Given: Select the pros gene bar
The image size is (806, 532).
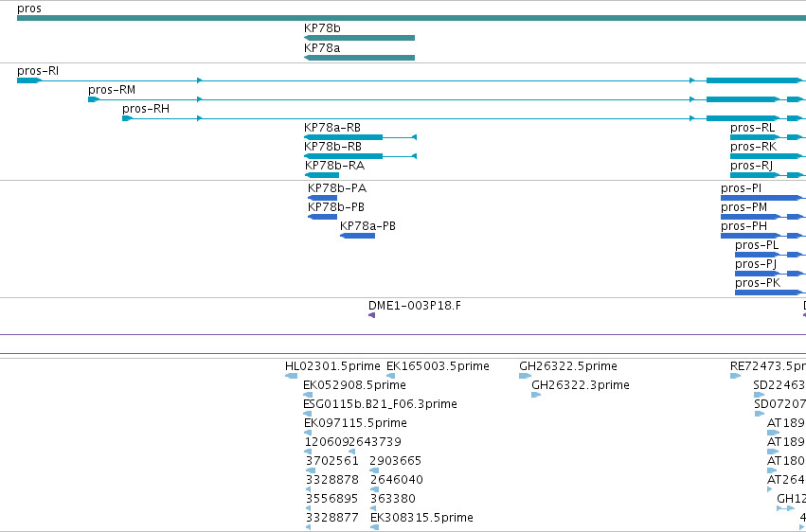Looking at the screenshot, I should (411, 18).
